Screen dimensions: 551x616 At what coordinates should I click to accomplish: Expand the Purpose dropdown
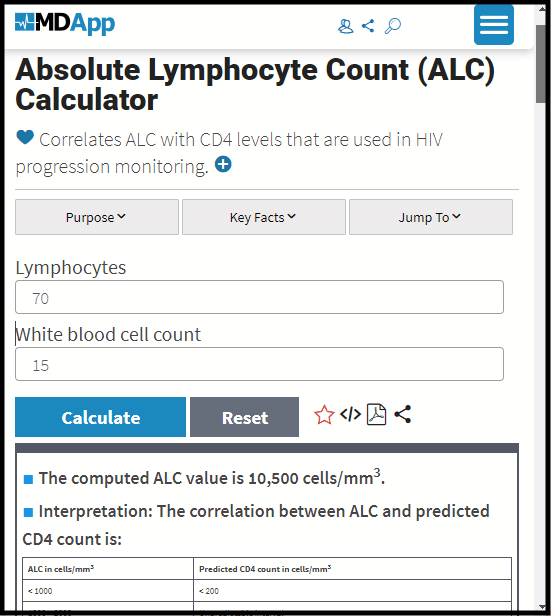pos(97,217)
